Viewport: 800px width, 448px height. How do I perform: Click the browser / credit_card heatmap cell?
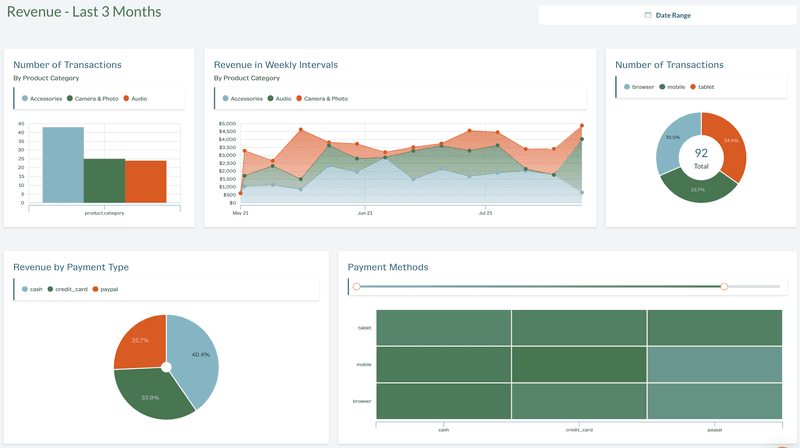pyautogui.click(x=579, y=401)
